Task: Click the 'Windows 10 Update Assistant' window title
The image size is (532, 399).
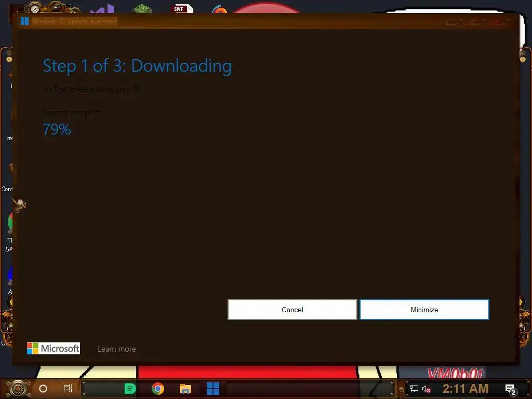Action: tap(75, 21)
